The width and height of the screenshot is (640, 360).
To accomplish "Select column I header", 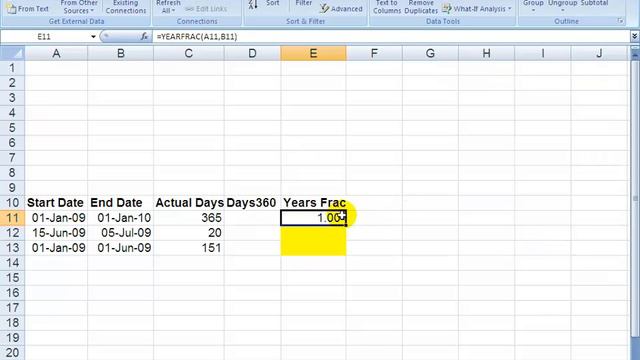I will click(543, 53).
